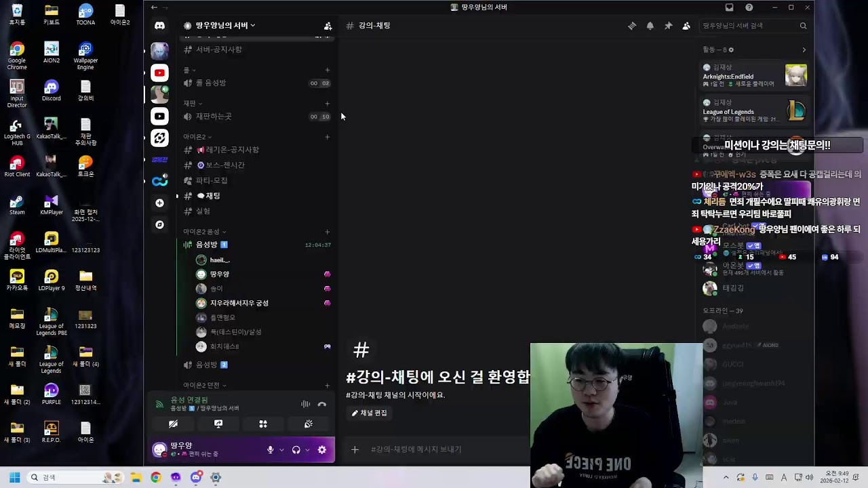Join 음성방 2 voice channel
868x488 pixels.
[258, 365]
